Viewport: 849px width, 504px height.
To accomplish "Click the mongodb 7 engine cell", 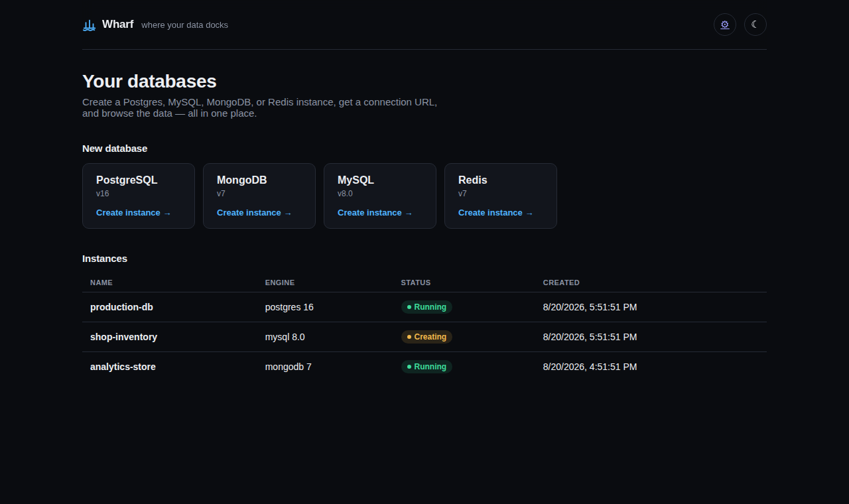I will (x=289, y=367).
